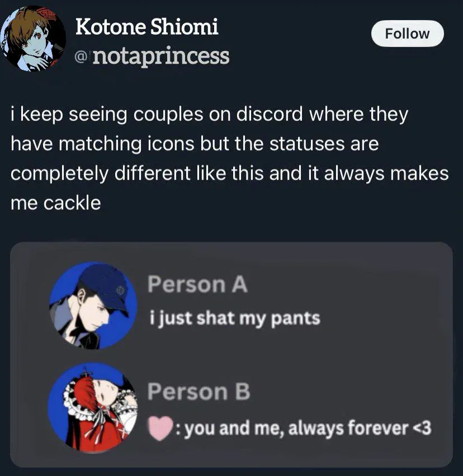Open the @notaprincess handle link
Screen dimensions: 463x476
(x=152, y=56)
